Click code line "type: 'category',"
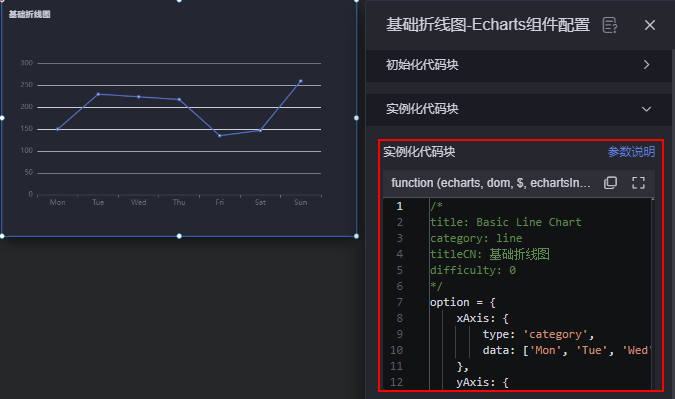The image size is (675, 399). point(538,334)
